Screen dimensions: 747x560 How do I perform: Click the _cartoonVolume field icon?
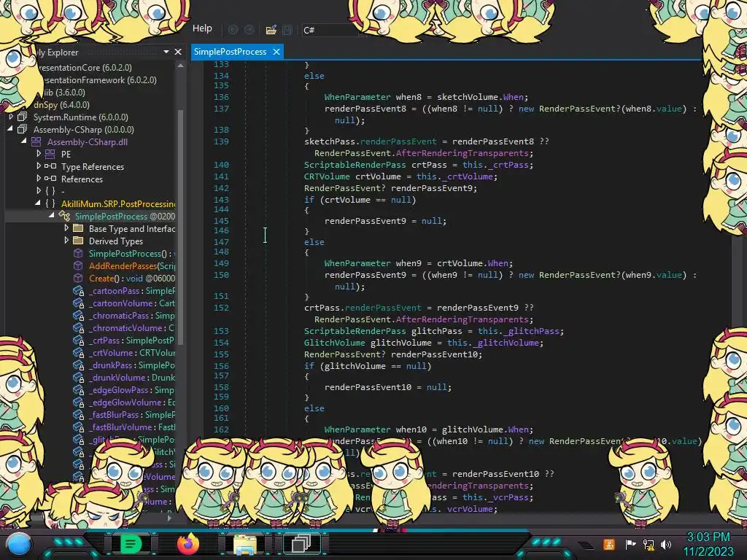(x=79, y=303)
